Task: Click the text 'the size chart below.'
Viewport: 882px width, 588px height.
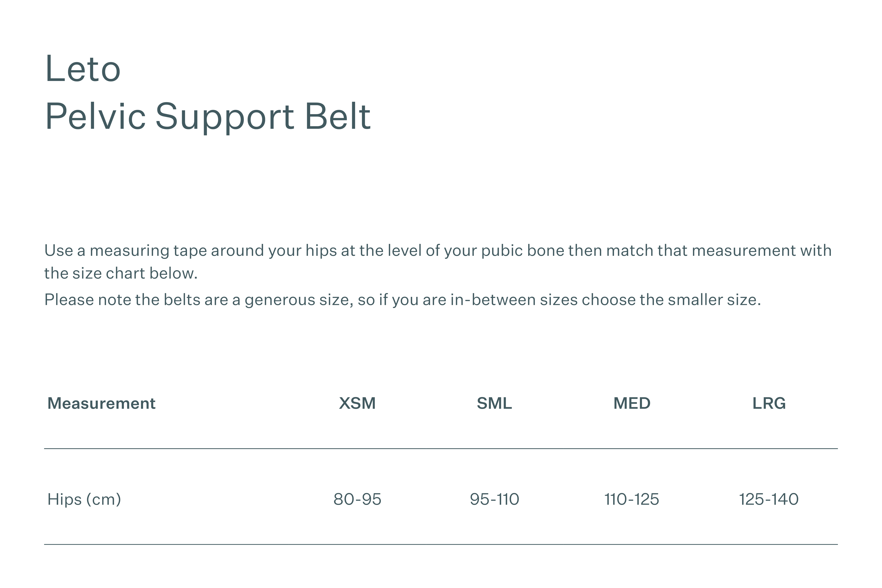Action: point(121,273)
